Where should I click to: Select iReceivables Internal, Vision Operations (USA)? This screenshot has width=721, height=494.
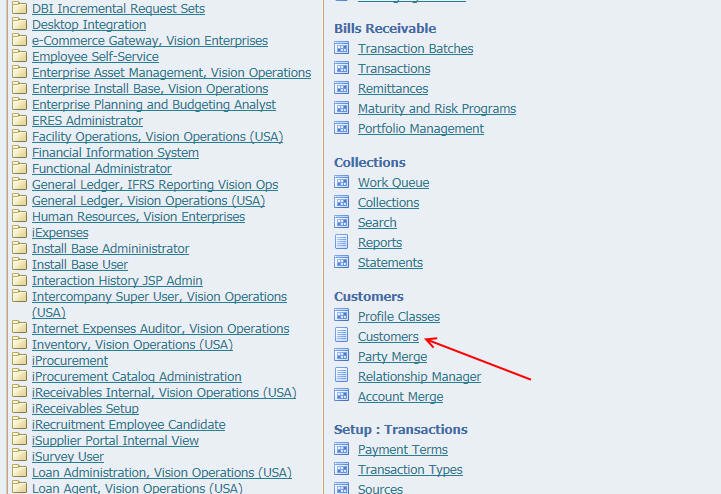(164, 393)
